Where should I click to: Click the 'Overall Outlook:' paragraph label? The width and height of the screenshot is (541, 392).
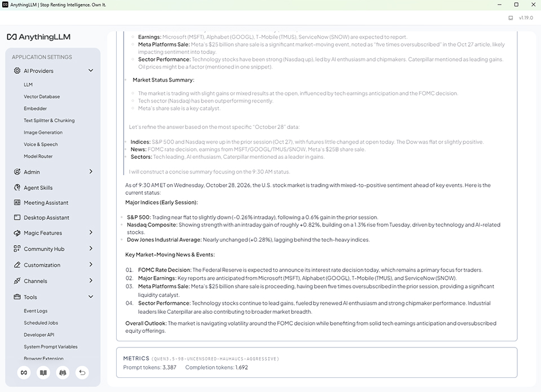click(146, 323)
